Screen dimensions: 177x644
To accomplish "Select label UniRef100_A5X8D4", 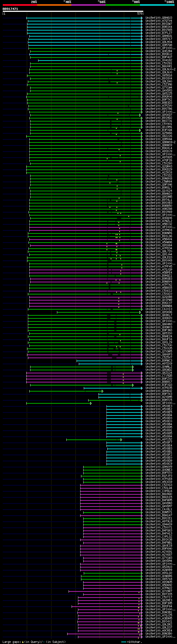I will (x=159, y=415).
